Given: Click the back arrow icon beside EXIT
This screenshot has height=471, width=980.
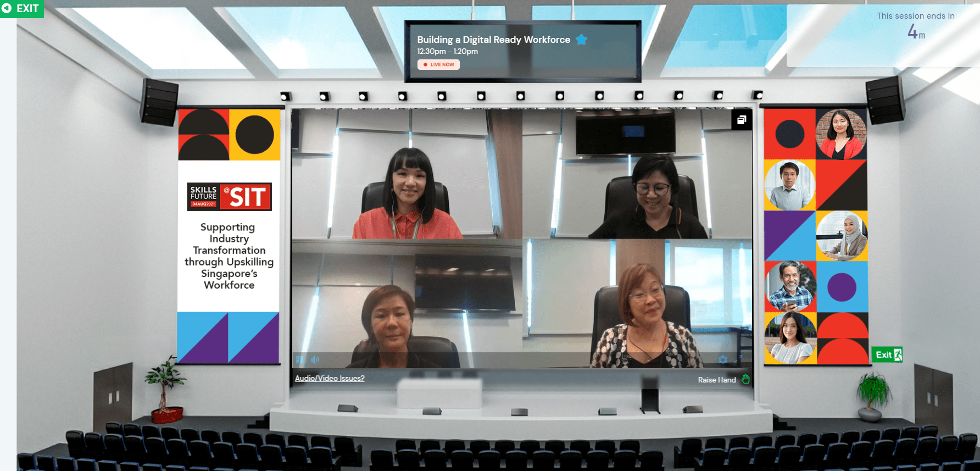Looking at the screenshot, I should pyautogui.click(x=7, y=9).
